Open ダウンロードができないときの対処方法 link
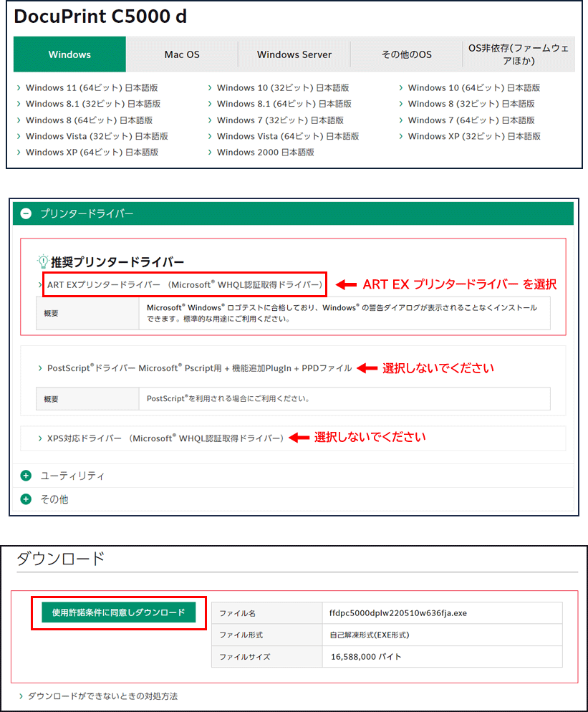This screenshot has width=588, height=712. [x=102, y=696]
